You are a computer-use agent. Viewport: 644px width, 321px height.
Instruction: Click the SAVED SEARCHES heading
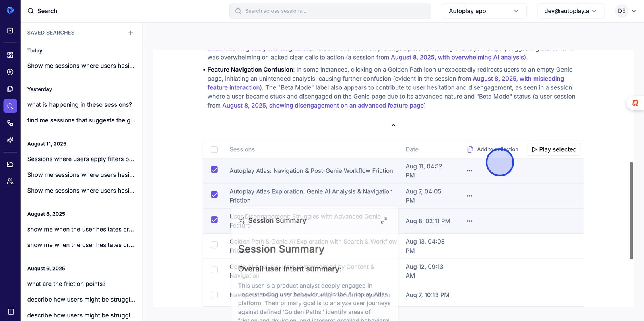[x=51, y=33]
